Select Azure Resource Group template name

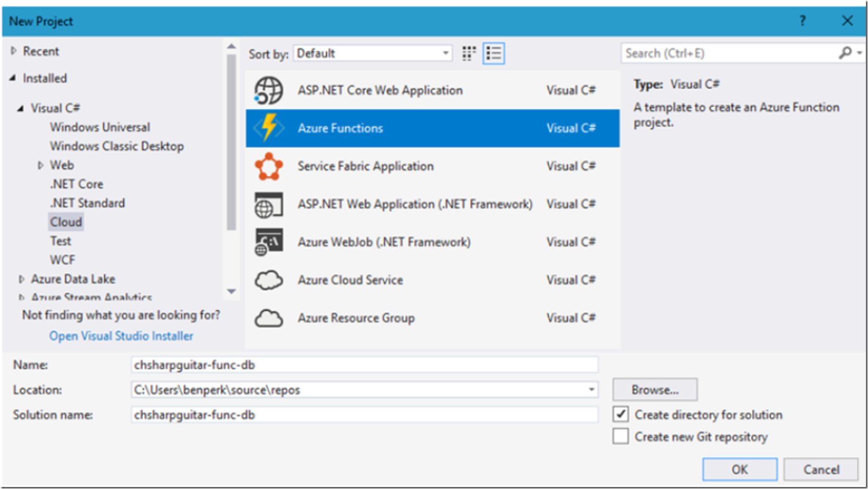click(356, 318)
